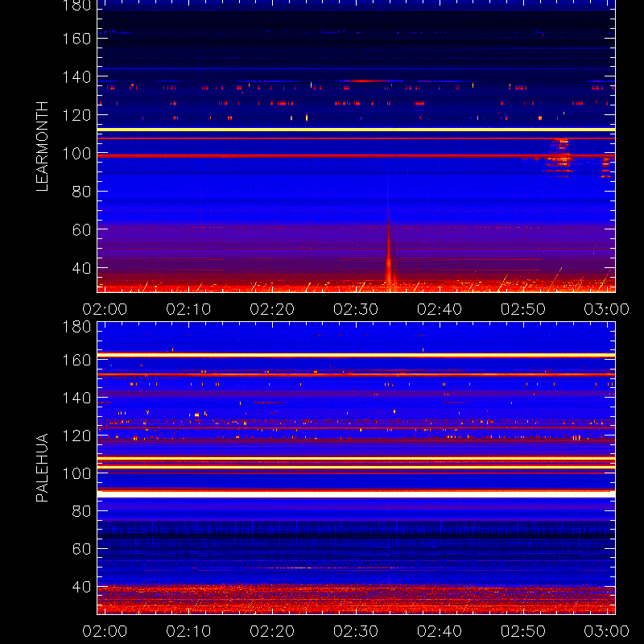644x644 pixels.
Task: Select the 02:50 label under the Learmonth plot
Action: click(522, 309)
